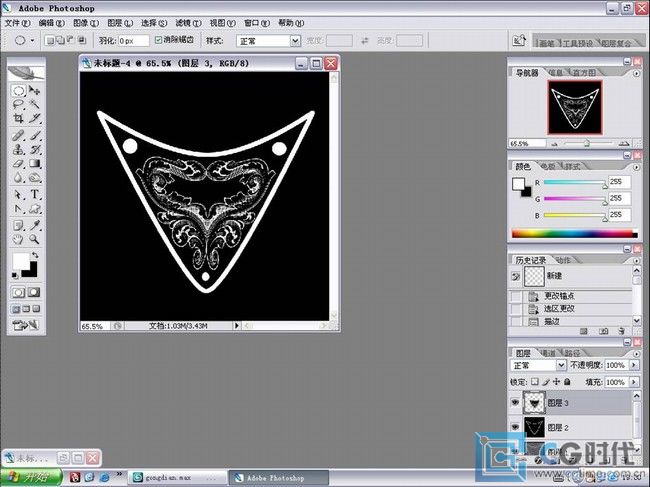The image size is (650, 487).
Task: Reset to default foreground and background colors
Action: [15, 275]
